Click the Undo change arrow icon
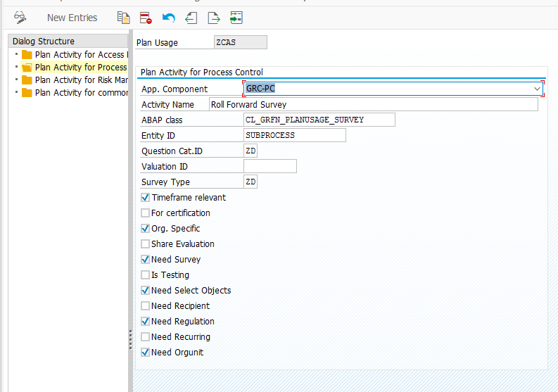The height and width of the screenshot is (392, 558). pyautogui.click(x=169, y=18)
